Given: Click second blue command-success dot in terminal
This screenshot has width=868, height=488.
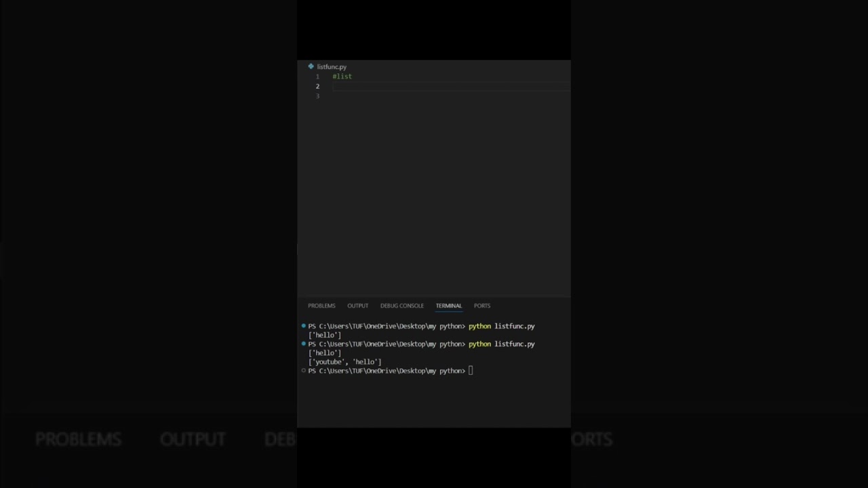Looking at the screenshot, I should coord(304,344).
